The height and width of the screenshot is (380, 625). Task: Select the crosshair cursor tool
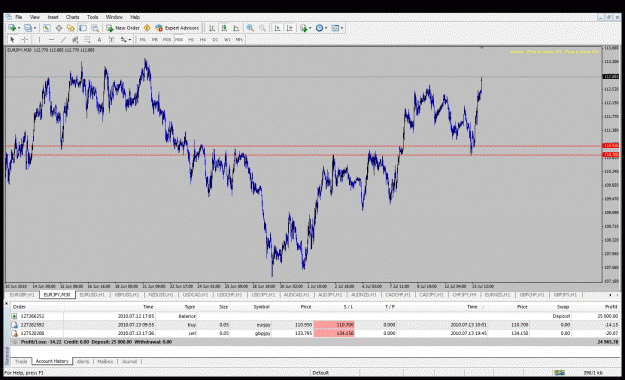[x=24, y=39]
